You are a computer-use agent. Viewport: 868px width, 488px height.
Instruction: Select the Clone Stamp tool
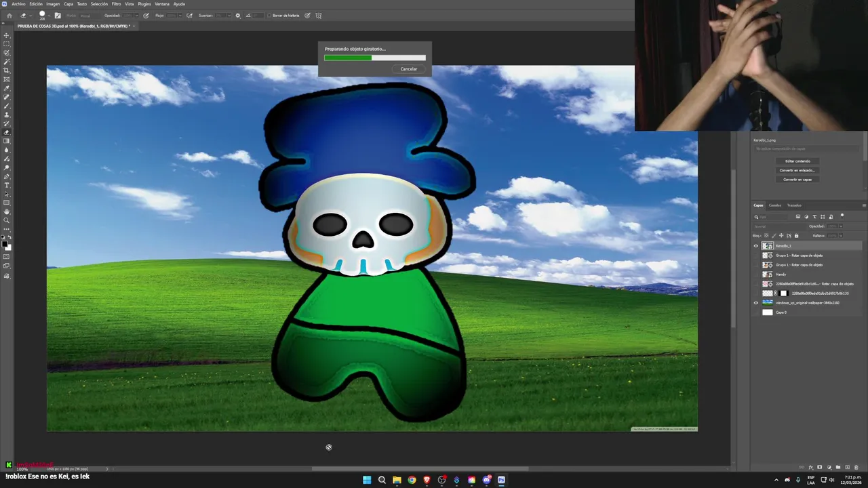pyautogui.click(x=7, y=115)
